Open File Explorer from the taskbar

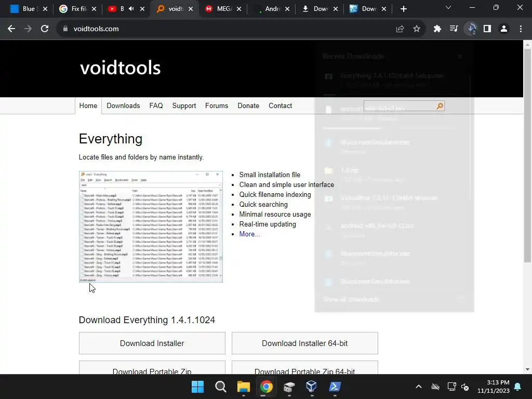pos(243,387)
